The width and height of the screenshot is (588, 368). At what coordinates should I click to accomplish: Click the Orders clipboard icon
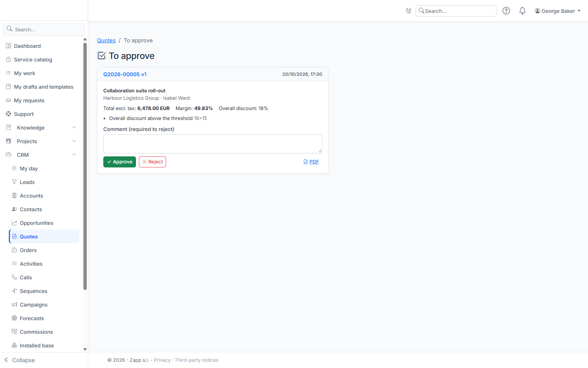(14, 250)
